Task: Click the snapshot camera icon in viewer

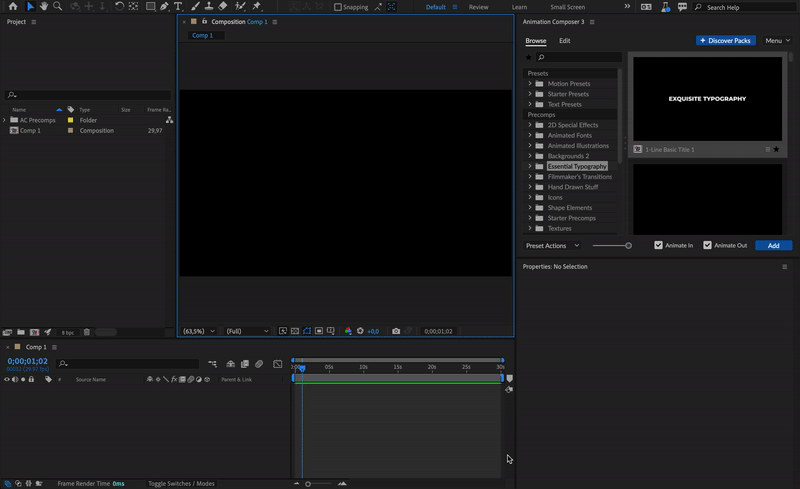Action: pos(396,331)
